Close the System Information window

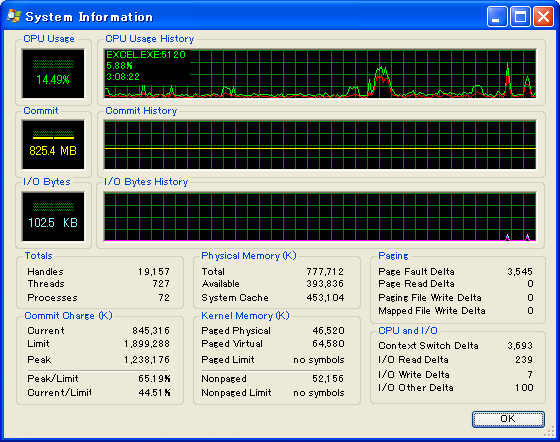click(x=543, y=16)
